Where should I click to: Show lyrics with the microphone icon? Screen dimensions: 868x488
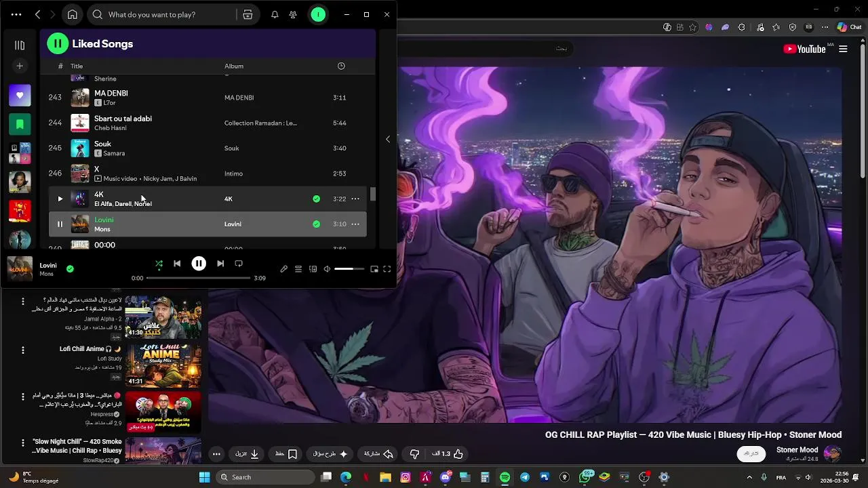click(284, 269)
